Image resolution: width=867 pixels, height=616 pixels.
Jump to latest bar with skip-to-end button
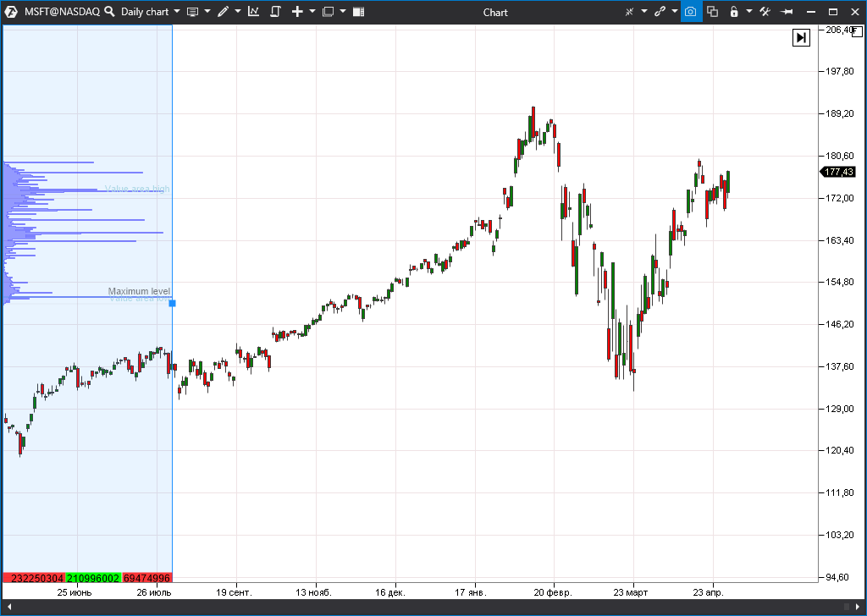[801, 37]
